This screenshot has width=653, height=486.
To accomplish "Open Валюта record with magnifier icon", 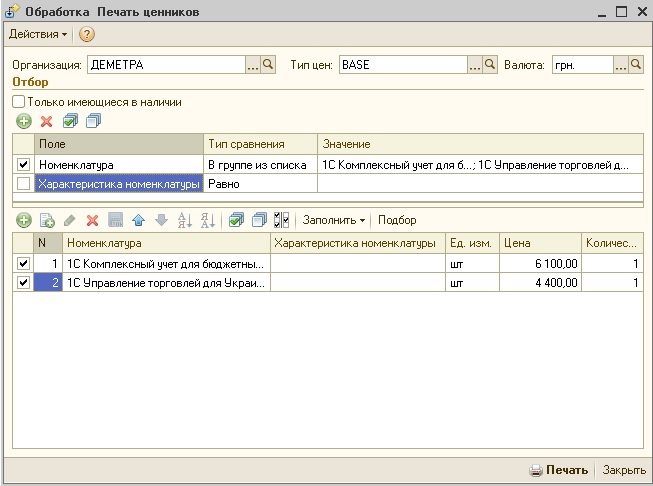I will point(636,65).
